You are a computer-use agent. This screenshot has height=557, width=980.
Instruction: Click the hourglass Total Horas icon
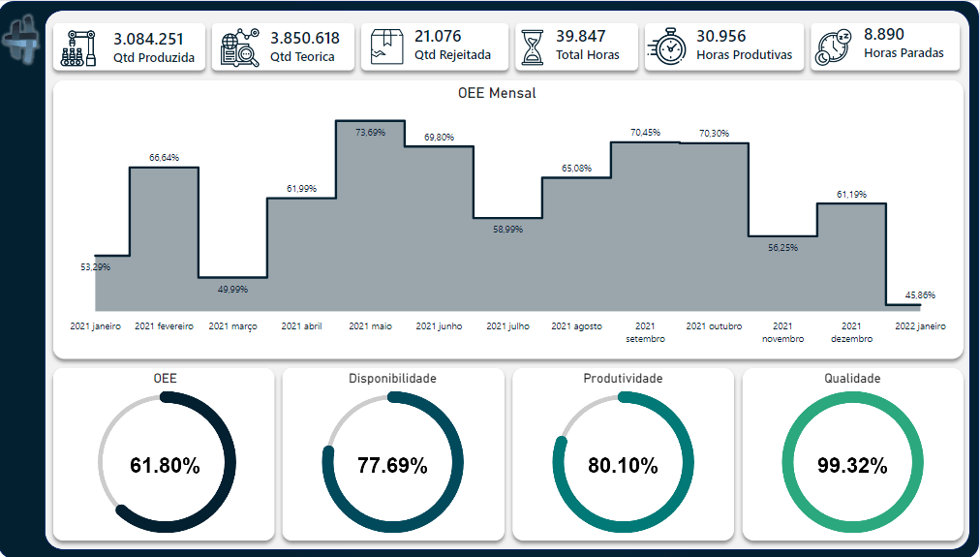click(533, 46)
